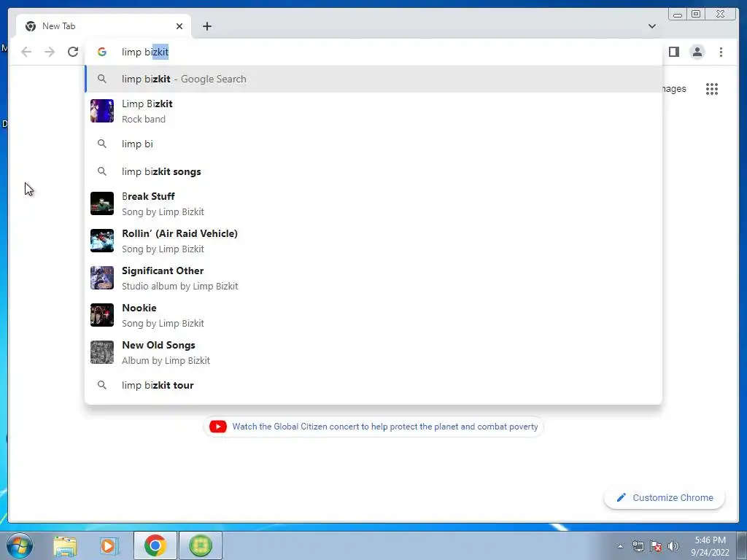Screen dimensions: 747x560
Task: Open a new tab with plus button
Action: point(206,26)
